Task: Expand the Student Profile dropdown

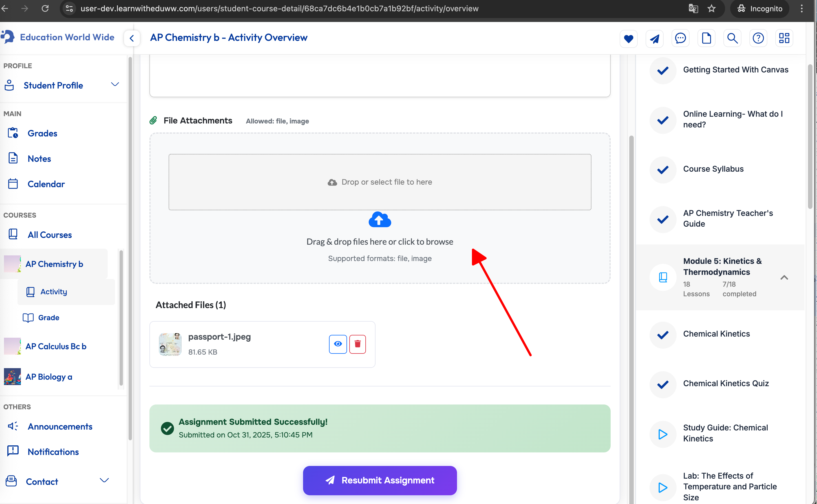Action: coord(115,85)
